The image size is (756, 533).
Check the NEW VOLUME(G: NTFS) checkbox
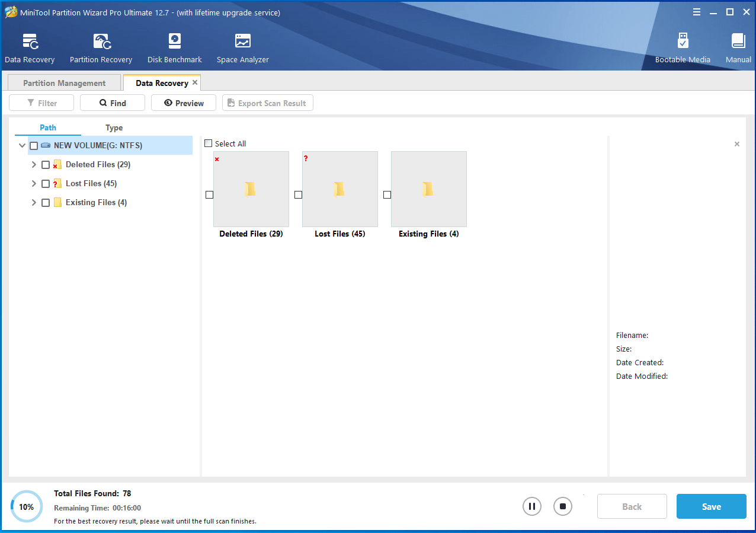[x=34, y=146]
